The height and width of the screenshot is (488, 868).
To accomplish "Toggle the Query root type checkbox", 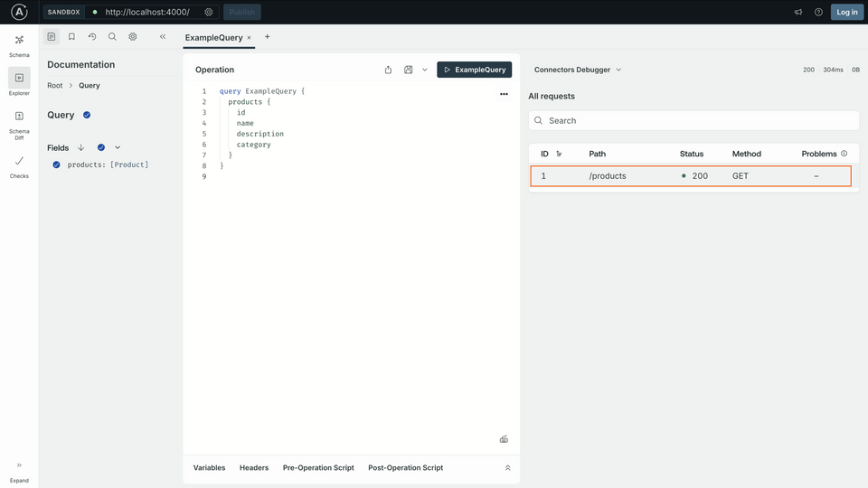I will (87, 115).
